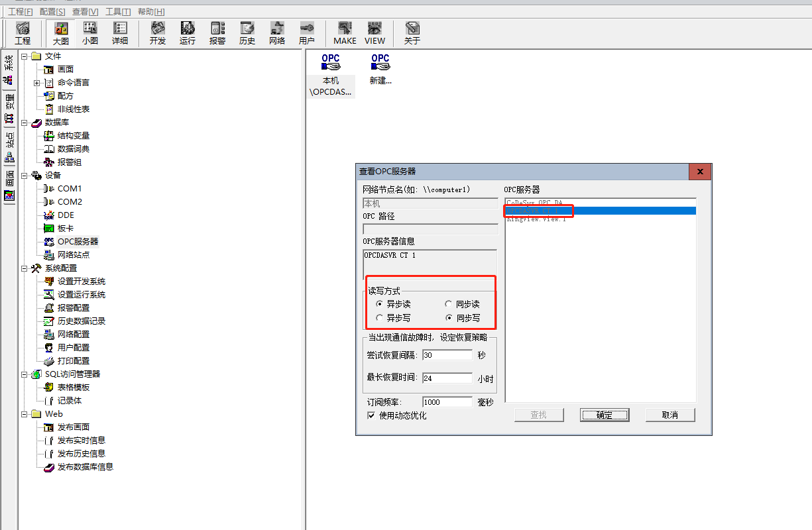Select COM2 device in tree
This screenshot has width=812, height=530.
pyautogui.click(x=69, y=201)
